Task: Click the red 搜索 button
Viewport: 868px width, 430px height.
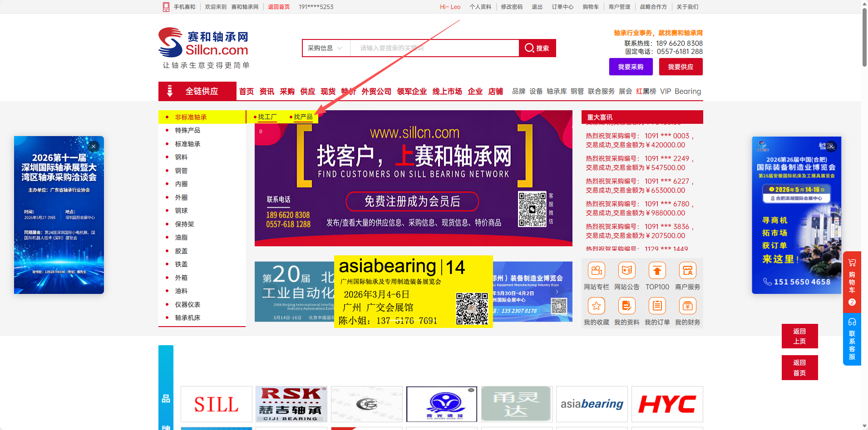Action: (537, 48)
